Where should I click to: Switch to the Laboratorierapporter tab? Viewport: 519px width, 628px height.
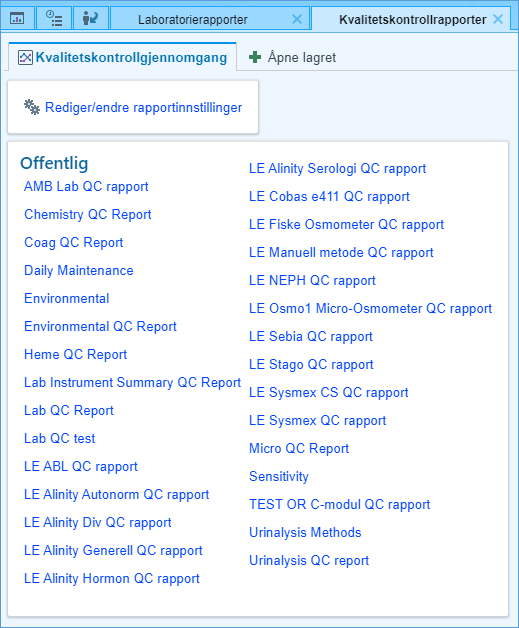[193, 19]
